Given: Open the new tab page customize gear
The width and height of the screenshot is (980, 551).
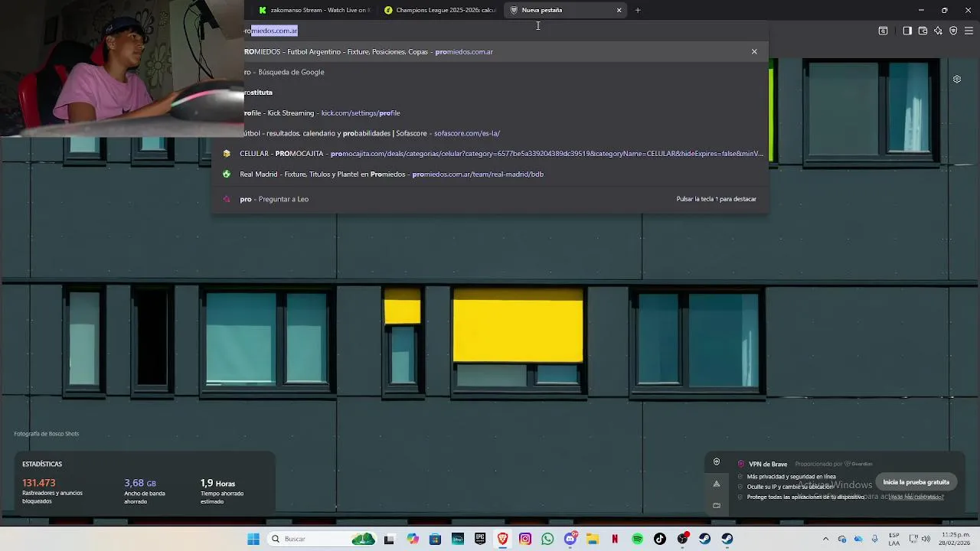Looking at the screenshot, I should tap(957, 79).
